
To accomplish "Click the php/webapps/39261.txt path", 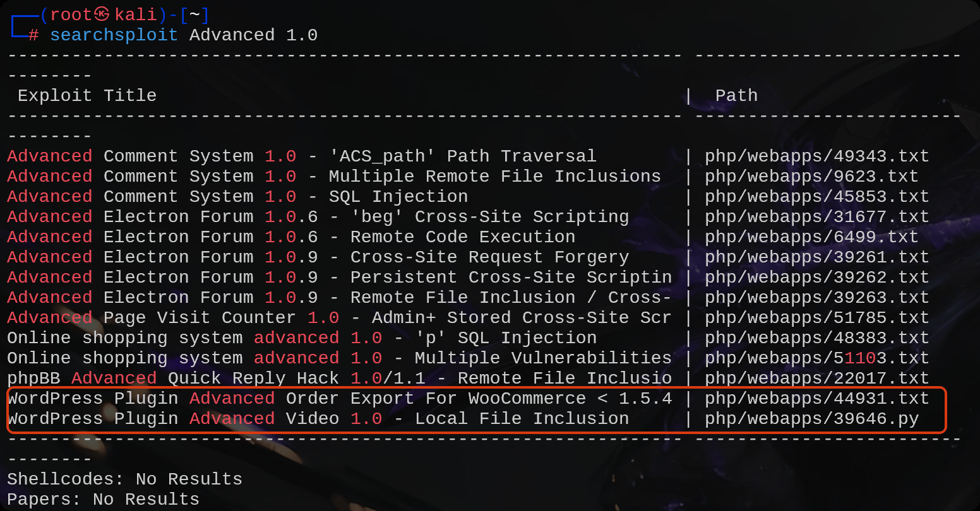I will point(817,257).
